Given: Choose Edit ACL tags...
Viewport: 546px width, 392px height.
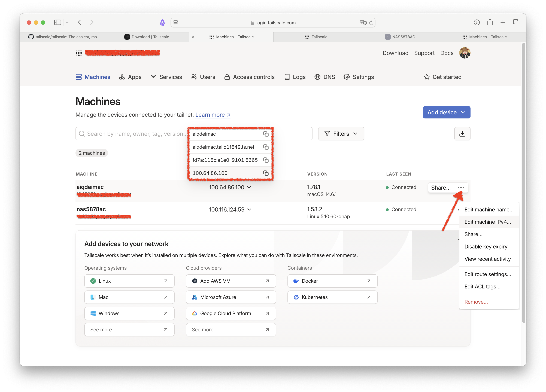Looking at the screenshot, I should 489,287.
